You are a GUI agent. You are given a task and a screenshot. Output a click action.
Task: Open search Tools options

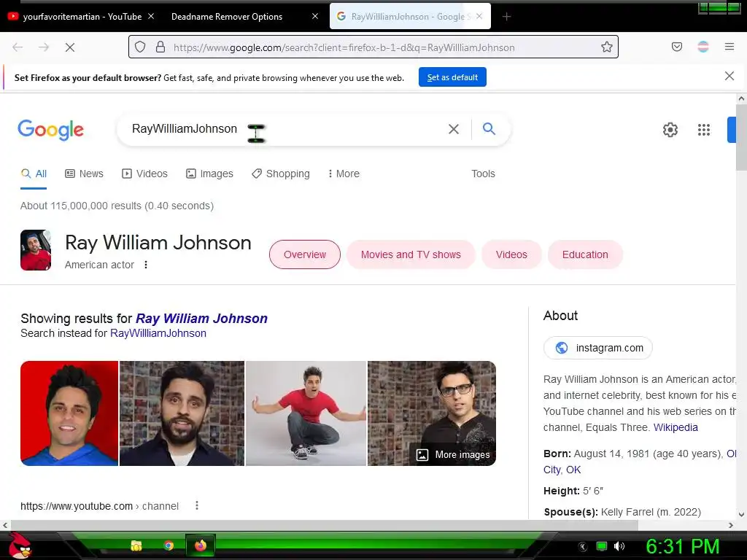click(483, 174)
